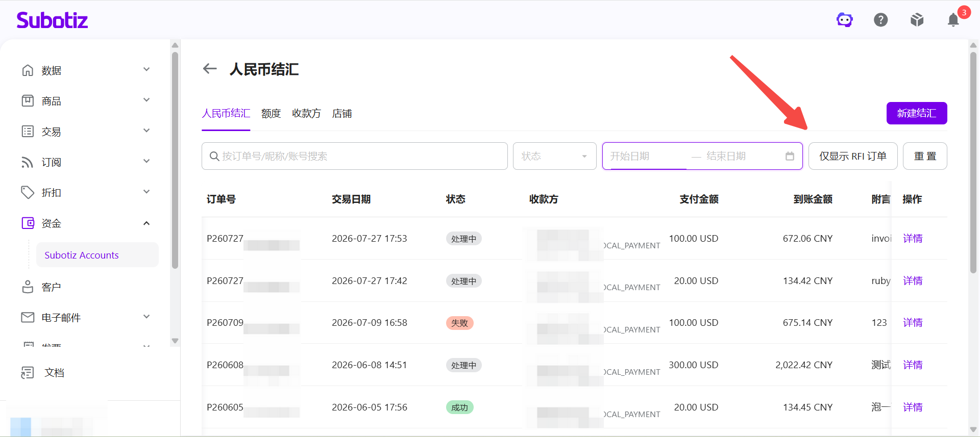Open 详情 for the failed 675.14 CNY order
980x437 pixels.
(x=913, y=322)
